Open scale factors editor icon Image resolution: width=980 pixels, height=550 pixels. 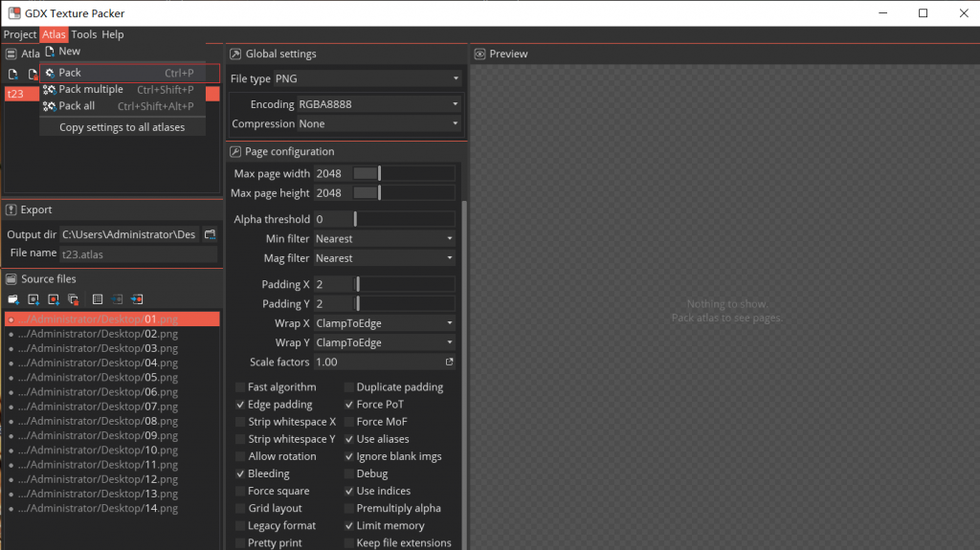click(x=449, y=363)
